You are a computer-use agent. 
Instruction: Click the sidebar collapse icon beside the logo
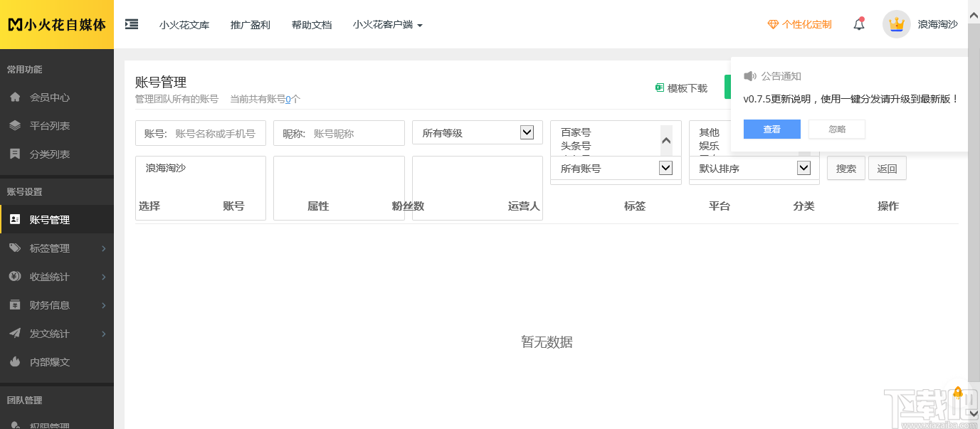tap(131, 23)
